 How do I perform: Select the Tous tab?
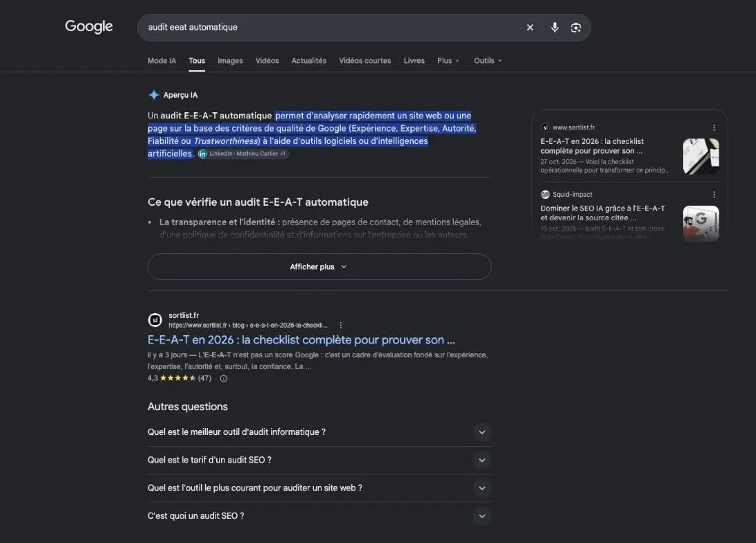[197, 61]
